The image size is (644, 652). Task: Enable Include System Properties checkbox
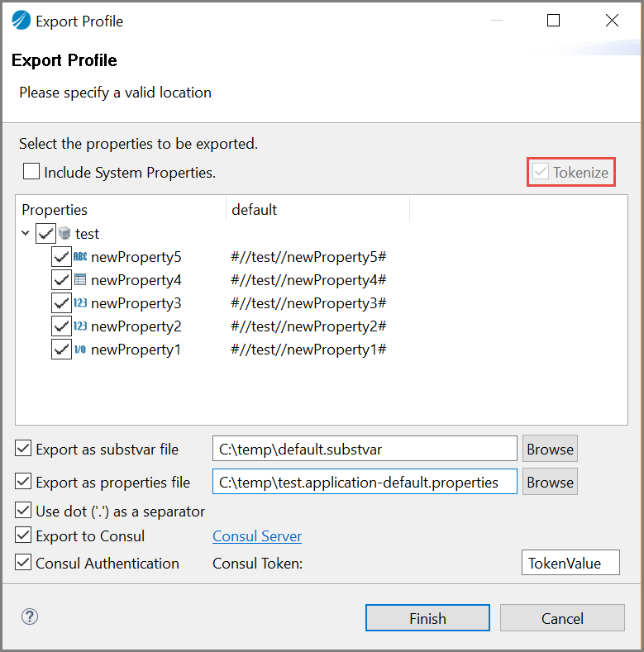pos(31,172)
